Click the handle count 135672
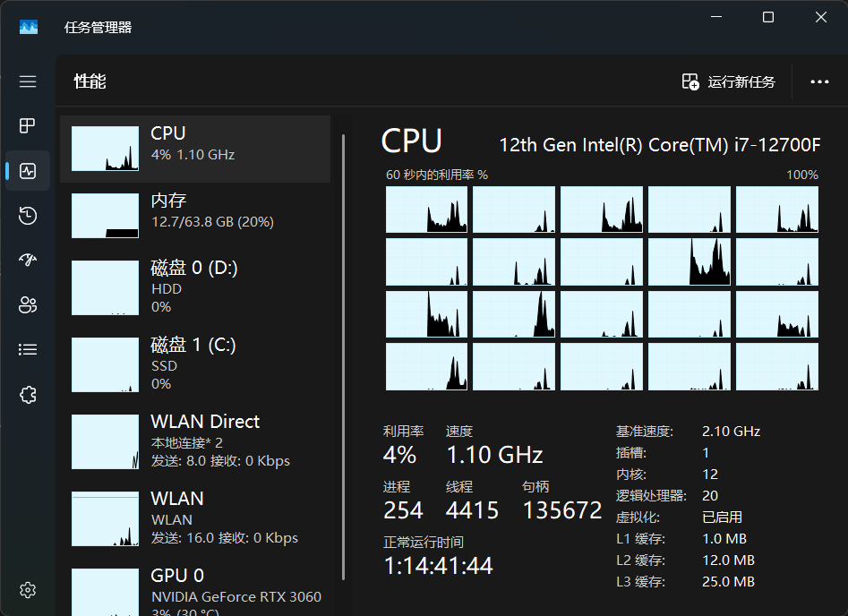Screen dimensions: 848x616 click(562, 510)
